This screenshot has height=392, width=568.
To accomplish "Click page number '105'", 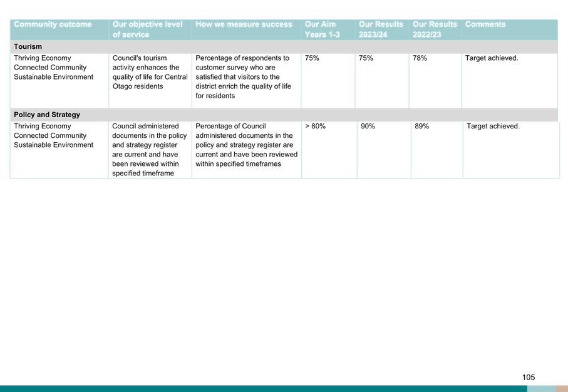I will [529, 377].
